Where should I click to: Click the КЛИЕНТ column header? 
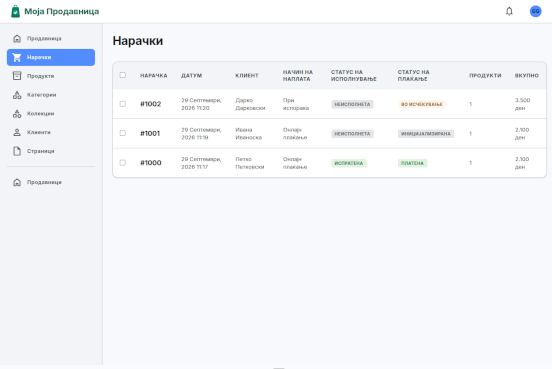coord(247,75)
